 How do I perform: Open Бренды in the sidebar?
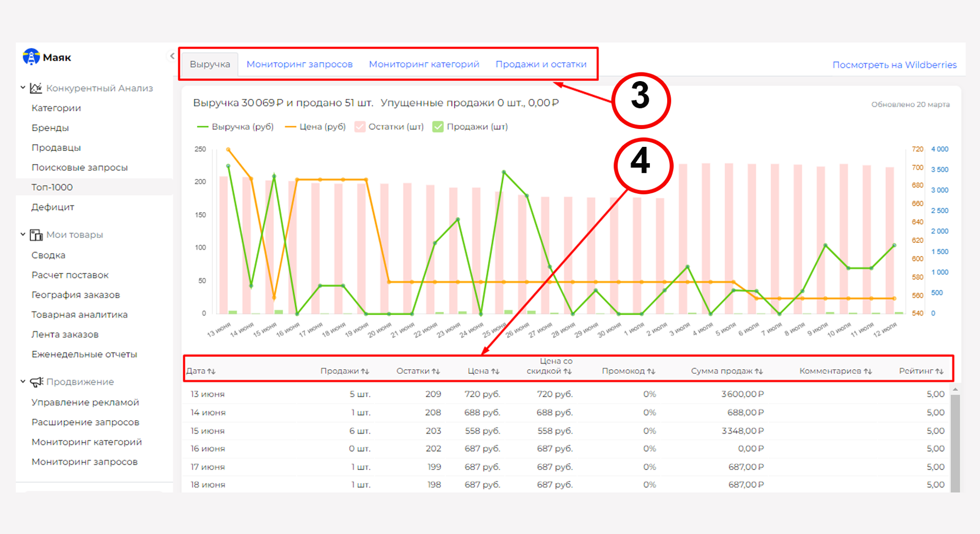(x=50, y=128)
